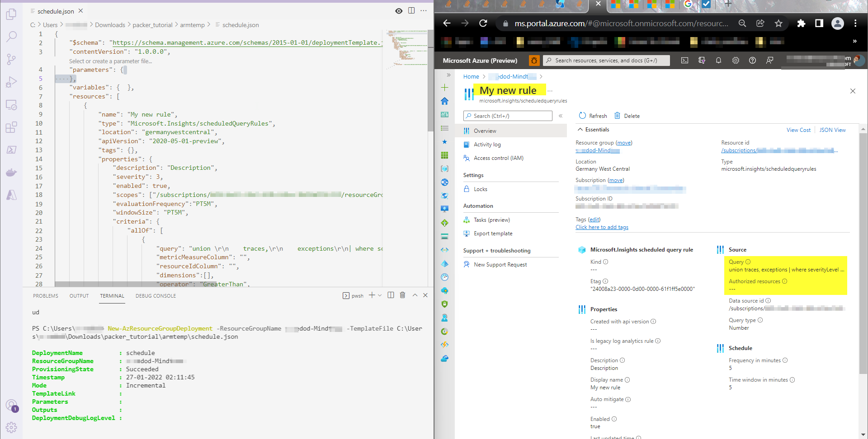Open Extensions view in VS Code

[x=11, y=127]
